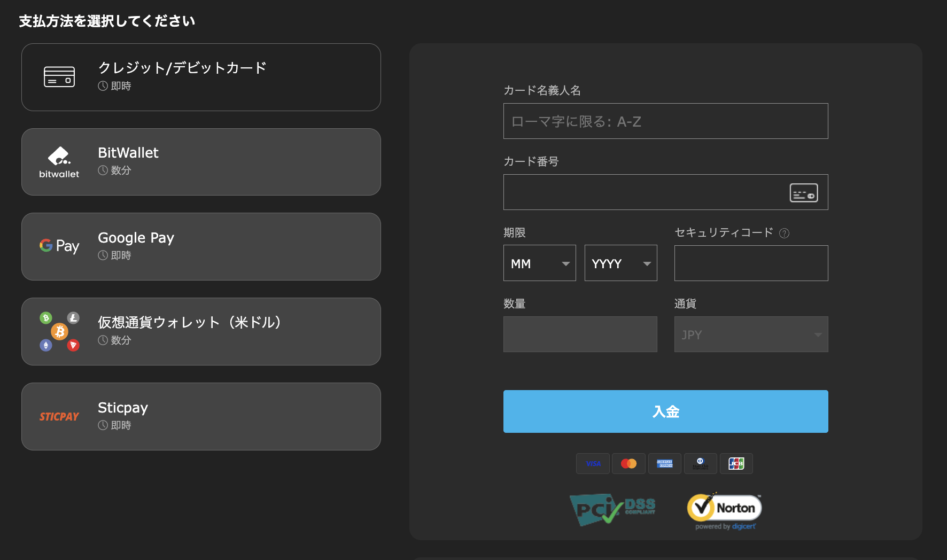This screenshot has width=947, height=560.
Task: Select the クレジット/デビットカード payment method
Action: click(201, 77)
